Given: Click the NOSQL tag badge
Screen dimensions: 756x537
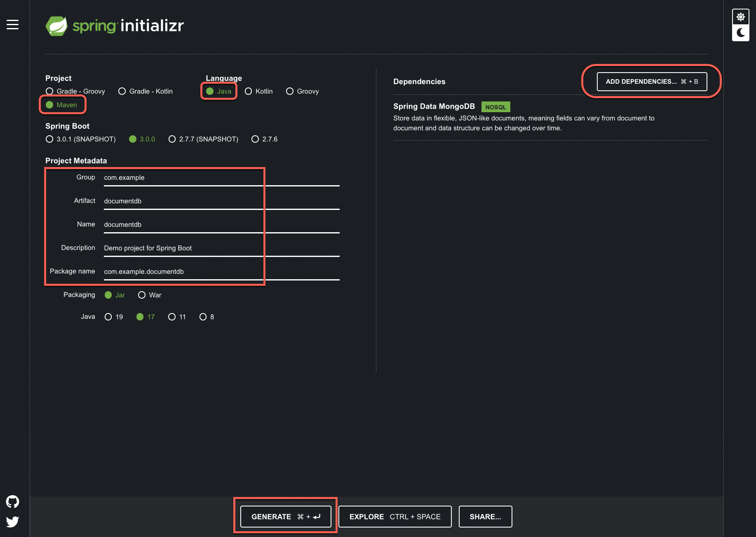Looking at the screenshot, I should click(x=495, y=107).
